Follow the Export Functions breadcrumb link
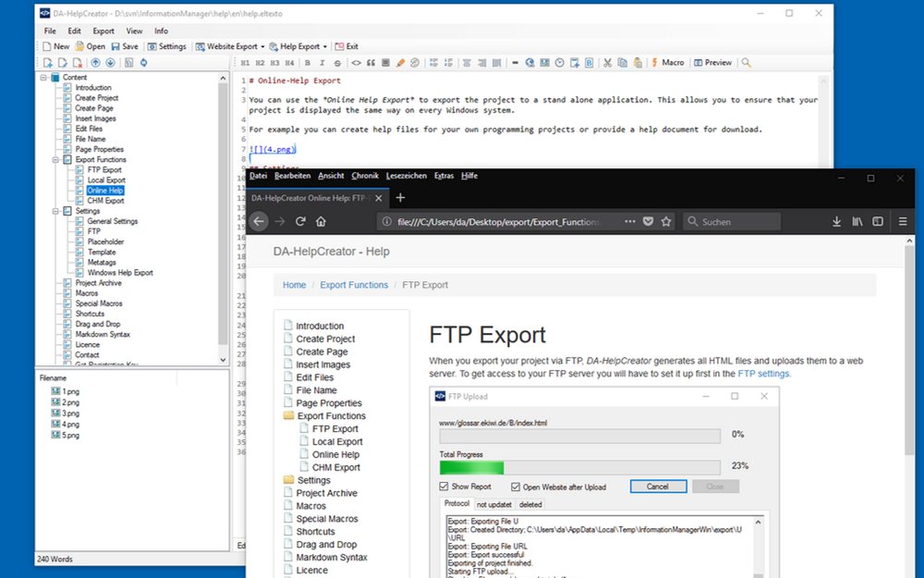This screenshot has height=578, width=924. tap(354, 285)
